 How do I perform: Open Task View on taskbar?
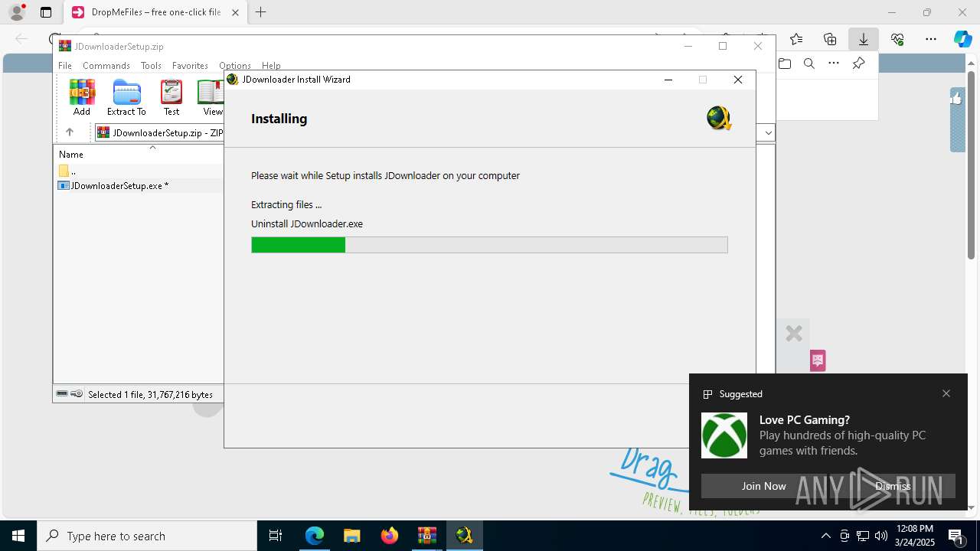(x=276, y=536)
